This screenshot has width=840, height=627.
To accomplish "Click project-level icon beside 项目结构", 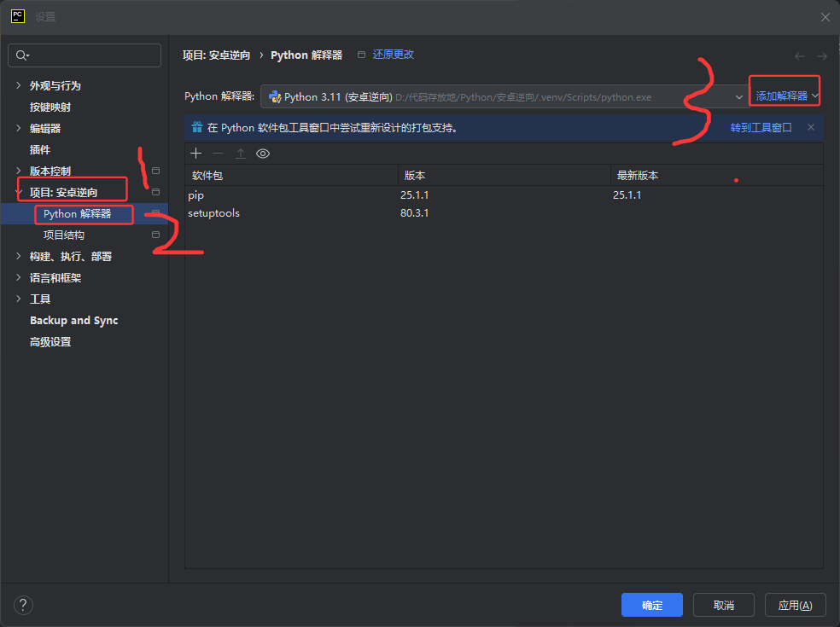I will (x=156, y=235).
